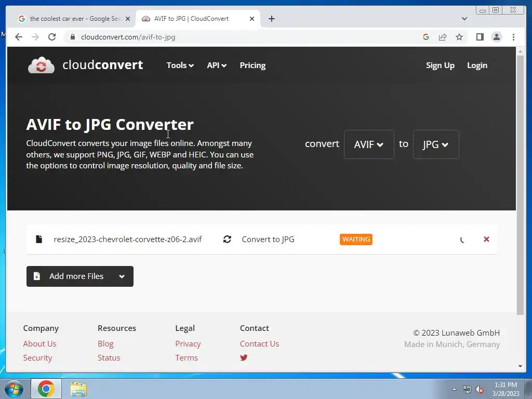
Task: Open the Security footer link
Action: 37,357
